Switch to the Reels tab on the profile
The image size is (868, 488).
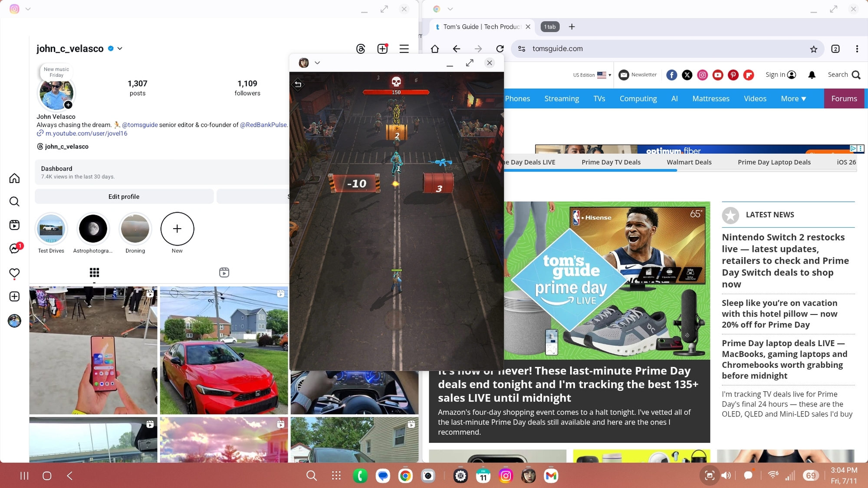pos(224,272)
